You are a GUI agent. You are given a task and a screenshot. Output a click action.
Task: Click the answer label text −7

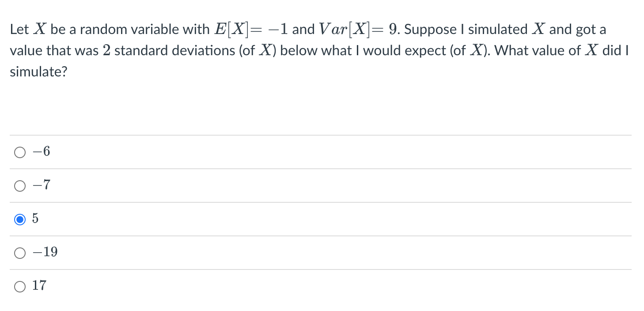click(42, 185)
